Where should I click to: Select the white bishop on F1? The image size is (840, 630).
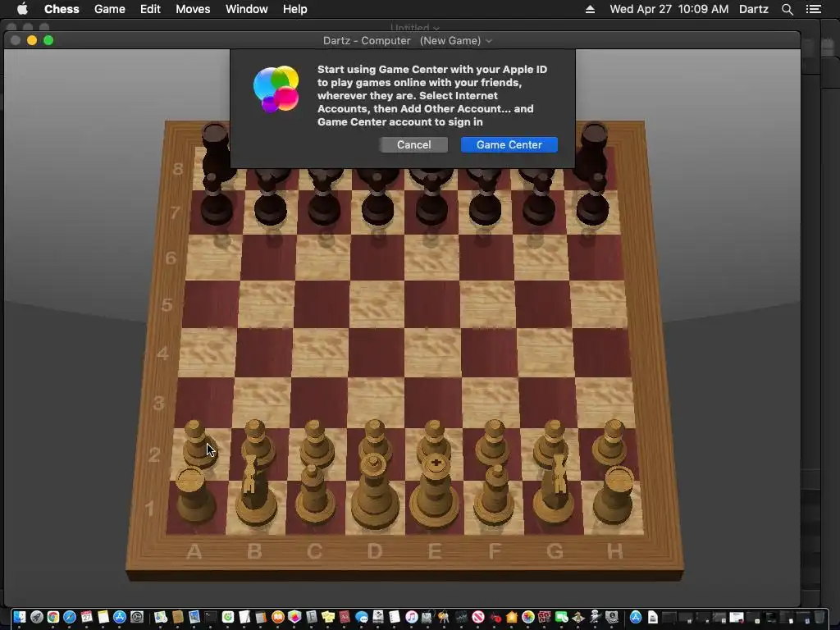[495, 495]
